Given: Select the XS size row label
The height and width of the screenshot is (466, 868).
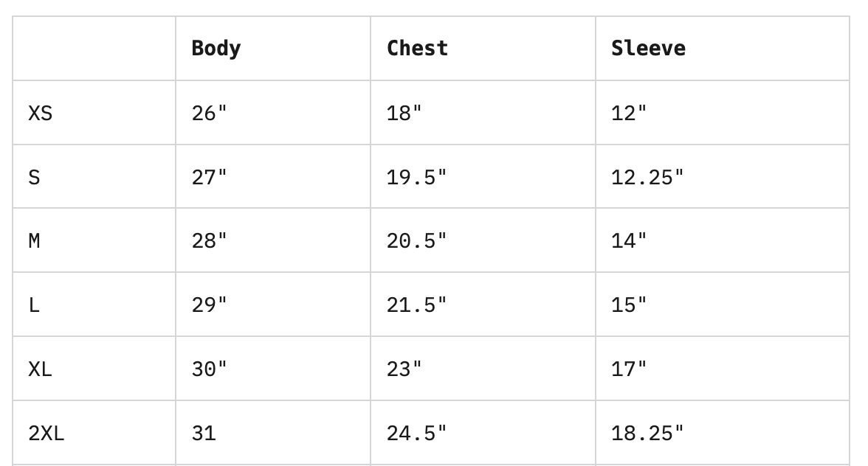Looking at the screenshot, I should 41,114.
